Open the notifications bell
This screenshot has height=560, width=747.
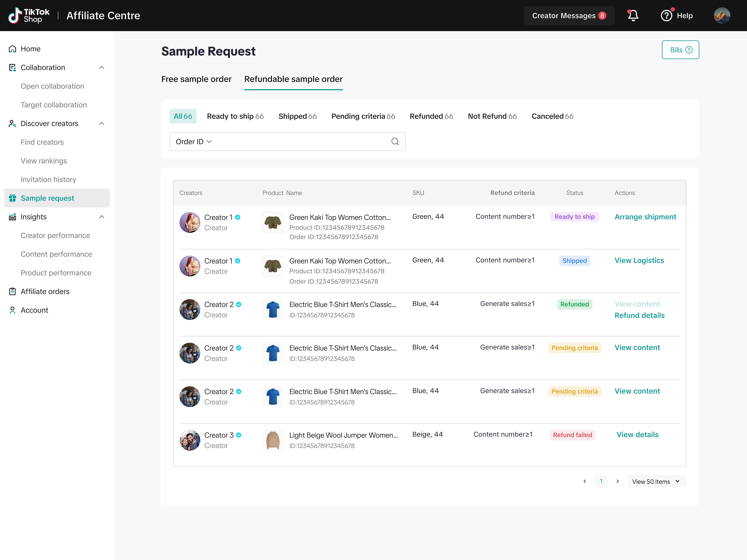633,16
